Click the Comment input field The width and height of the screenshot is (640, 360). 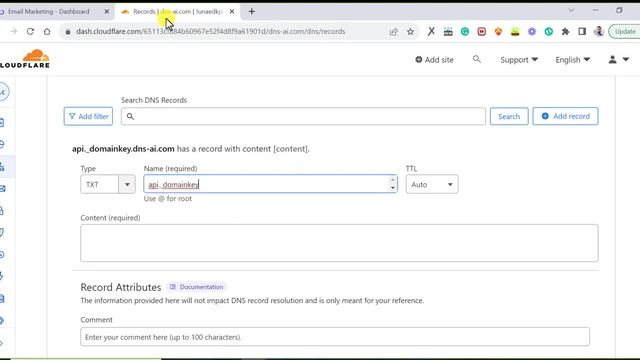335,337
